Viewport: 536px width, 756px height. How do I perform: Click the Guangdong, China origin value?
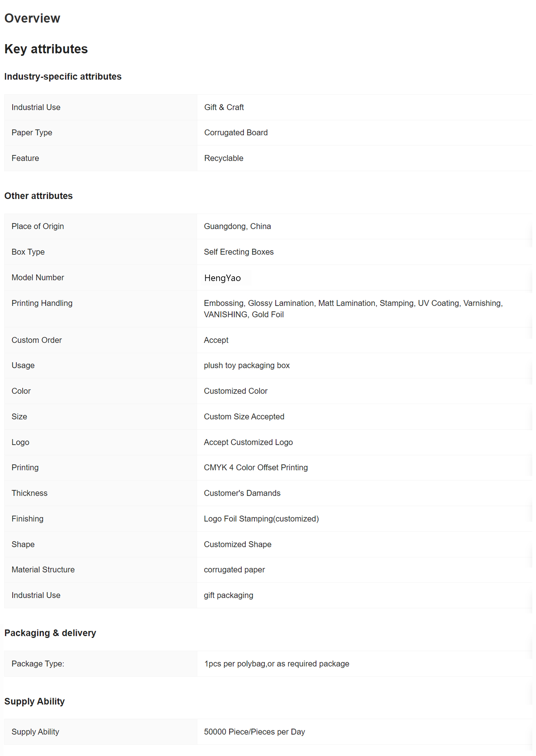click(237, 226)
